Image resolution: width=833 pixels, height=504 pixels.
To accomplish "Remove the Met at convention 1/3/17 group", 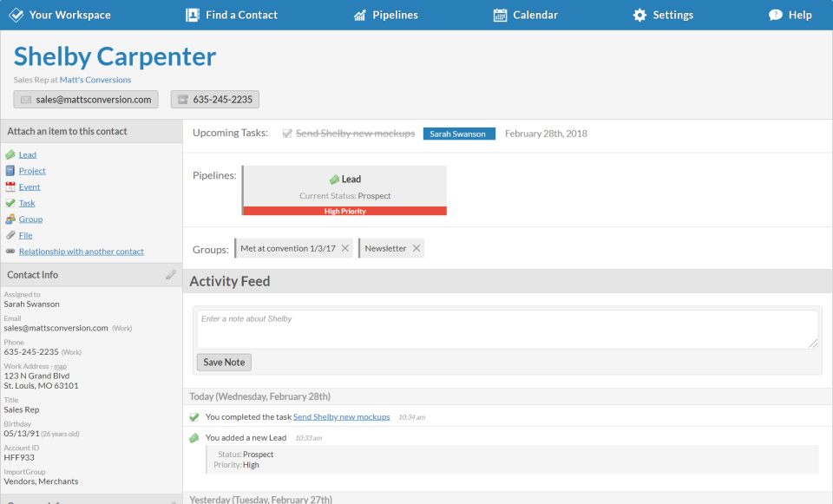I will (x=344, y=248).
